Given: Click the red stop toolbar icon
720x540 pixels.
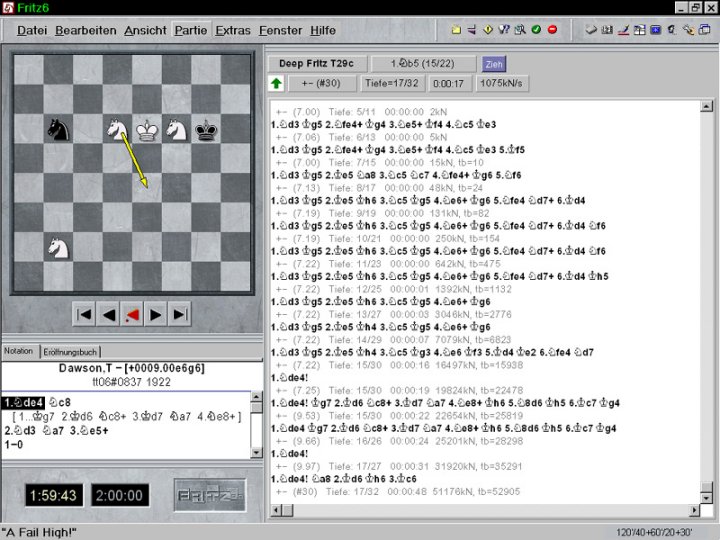Looking at the screenshot, I should pos(552,30).
